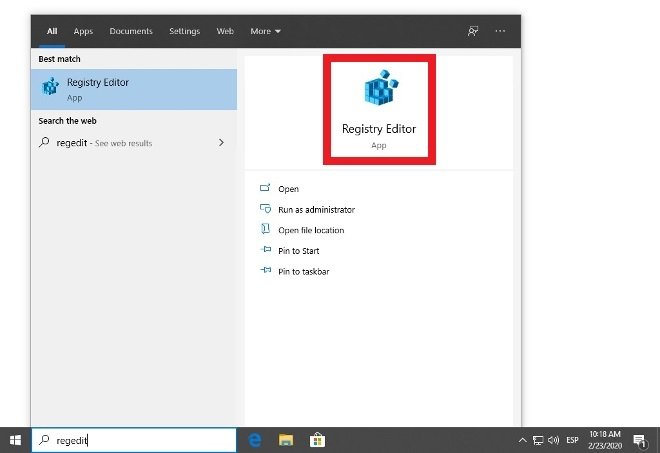Click the volume speaker tray icon
The height and width of the screenshot is (453, 660).
tap(554, 440)
